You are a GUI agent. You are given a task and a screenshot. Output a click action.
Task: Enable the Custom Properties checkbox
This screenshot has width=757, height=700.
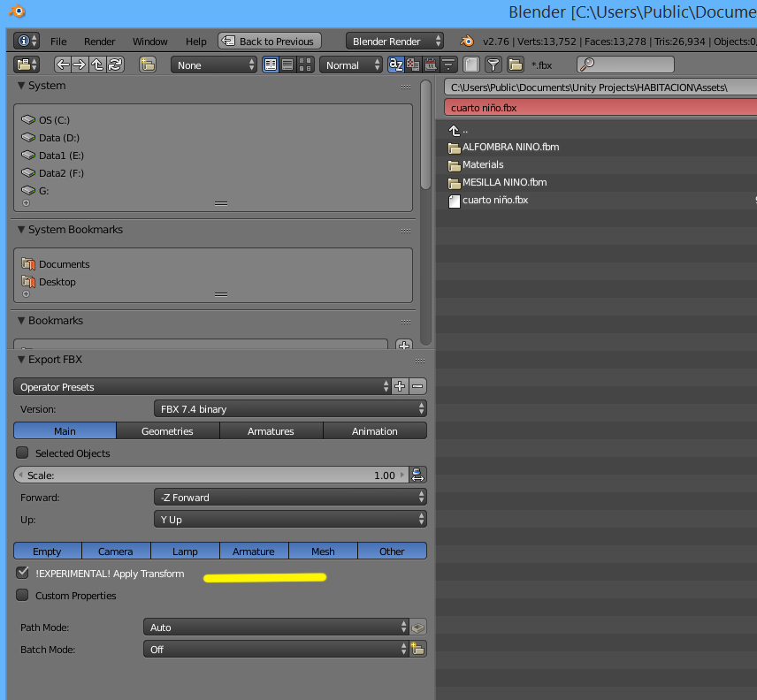pos(22,595)
